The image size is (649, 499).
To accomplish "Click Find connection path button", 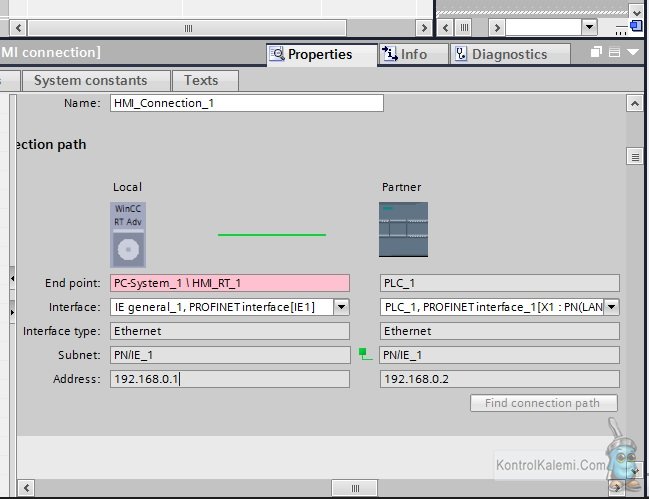I will tap(543, 403).
